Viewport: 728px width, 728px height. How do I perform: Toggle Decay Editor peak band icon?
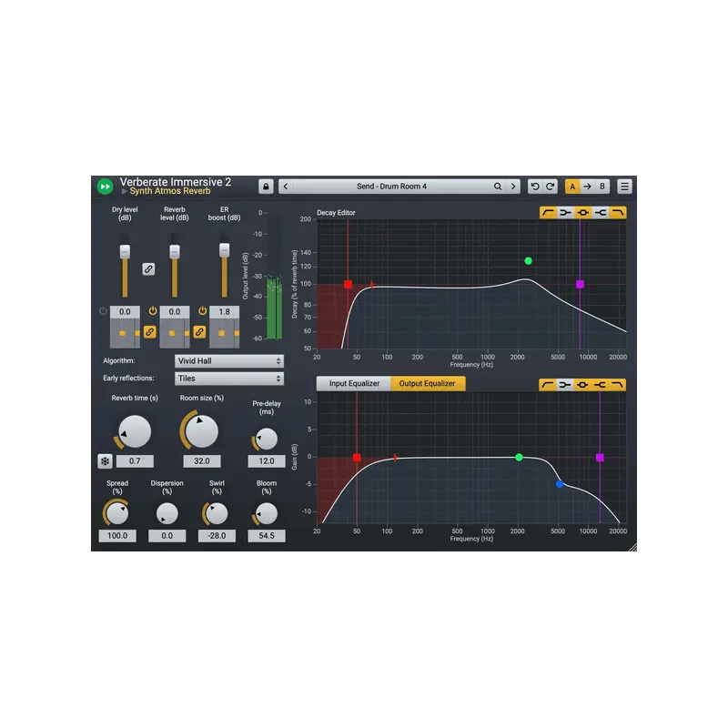[x=582, y=213]
